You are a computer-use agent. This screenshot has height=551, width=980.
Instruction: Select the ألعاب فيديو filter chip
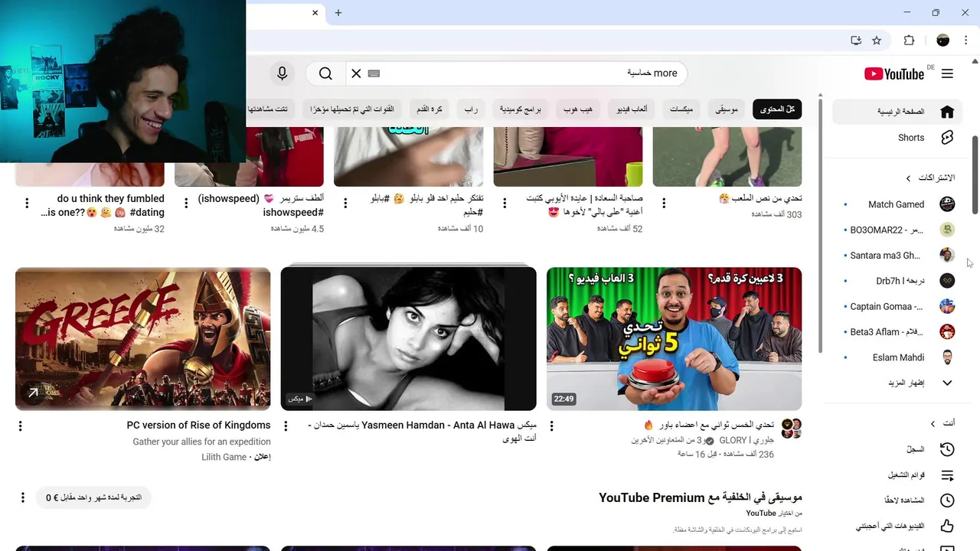pyautogui.click(x=632, y=109)
